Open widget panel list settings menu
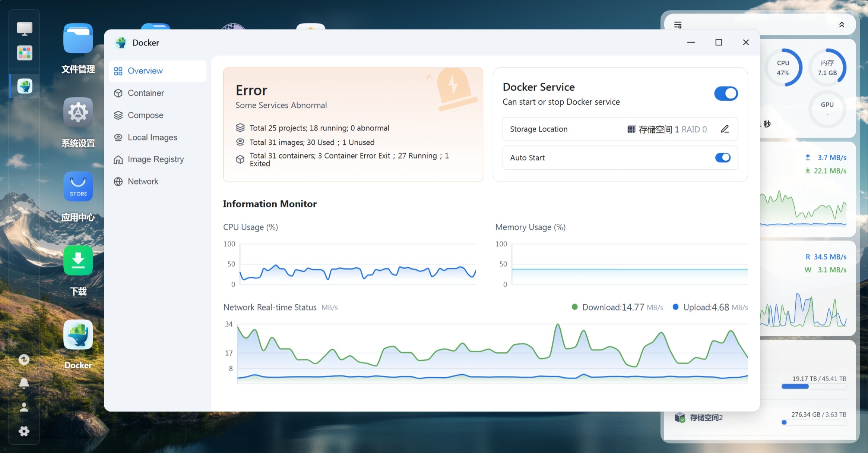 click(x=678, y=25)
